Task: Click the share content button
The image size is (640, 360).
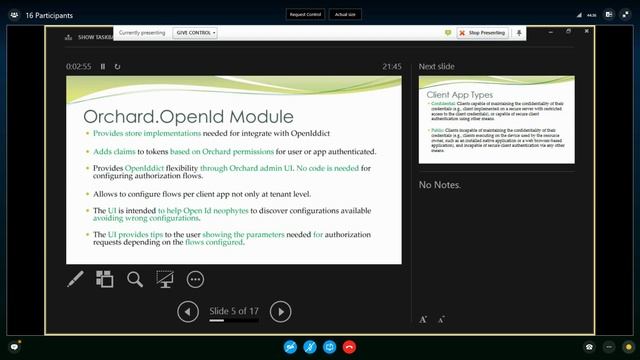Action: pyautogui.click(x=329, y=347)
